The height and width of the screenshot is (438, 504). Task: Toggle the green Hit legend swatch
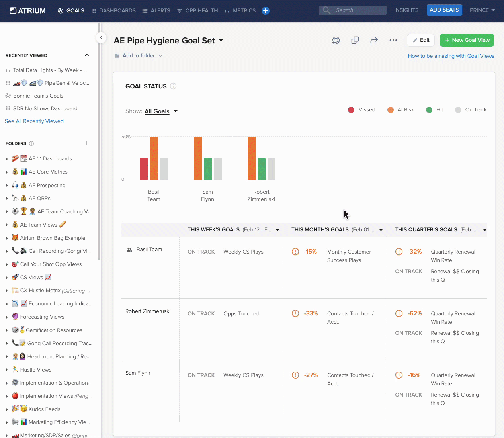[429, 110]
